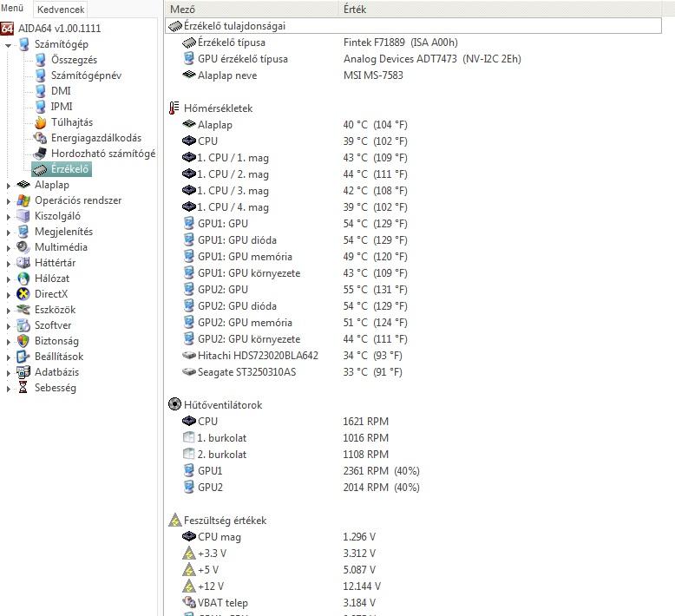The width and height of the screenshot is (675, 616).
Task: Open the Túlhajtás flame icon
Action: [41, 122]
